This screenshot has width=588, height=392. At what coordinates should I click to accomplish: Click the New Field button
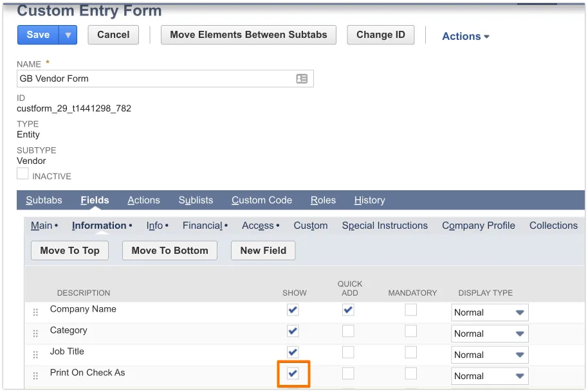point(263,251)
